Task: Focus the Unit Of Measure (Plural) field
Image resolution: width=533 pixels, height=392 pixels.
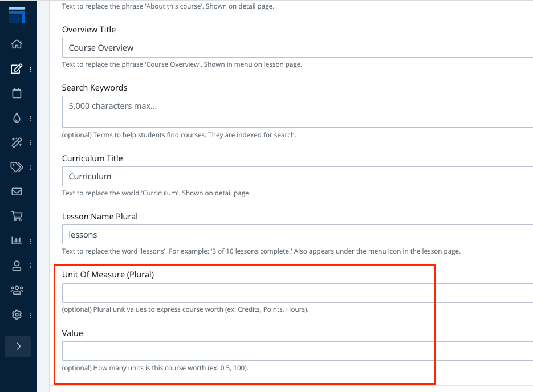Action: pyautogui.click(x=297, y=293)
